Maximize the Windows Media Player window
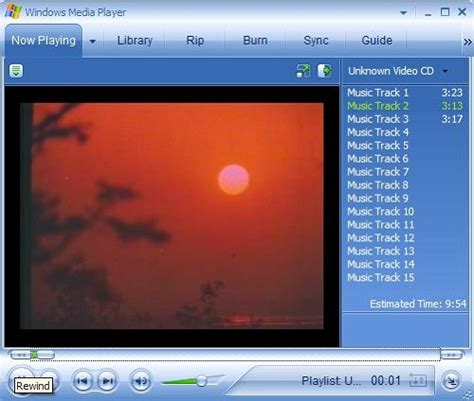This screenshot has height=401, width=474. coord(445,12)
